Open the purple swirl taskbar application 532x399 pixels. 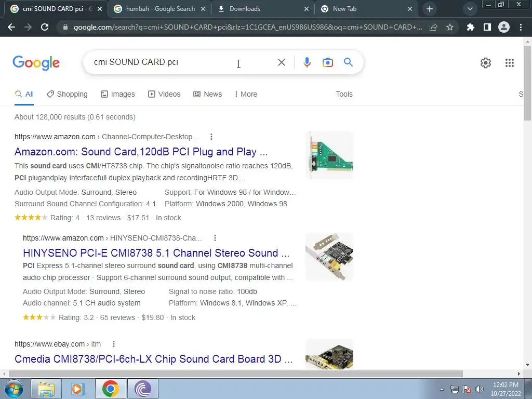pos(143,389)
